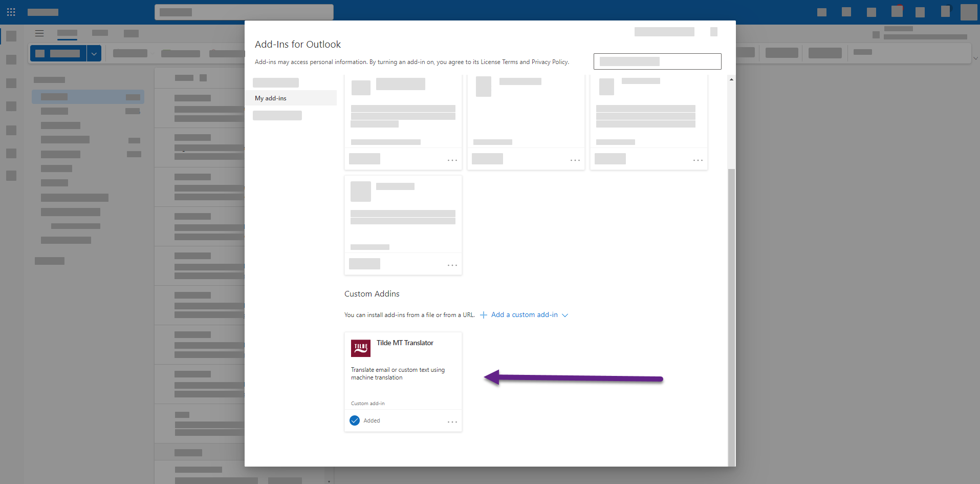This screenshot has width=980, height=484.
Task: Click the add-ins search field in the dialog
Action: [657, 61]
